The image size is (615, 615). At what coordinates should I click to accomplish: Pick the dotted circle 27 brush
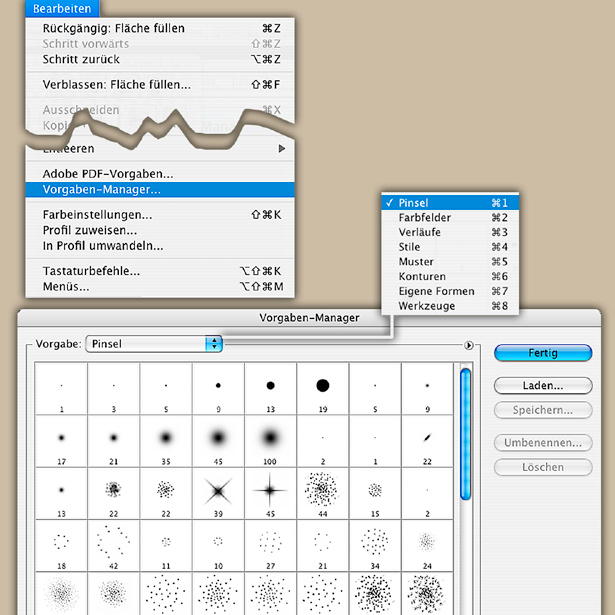click(270, 545)
